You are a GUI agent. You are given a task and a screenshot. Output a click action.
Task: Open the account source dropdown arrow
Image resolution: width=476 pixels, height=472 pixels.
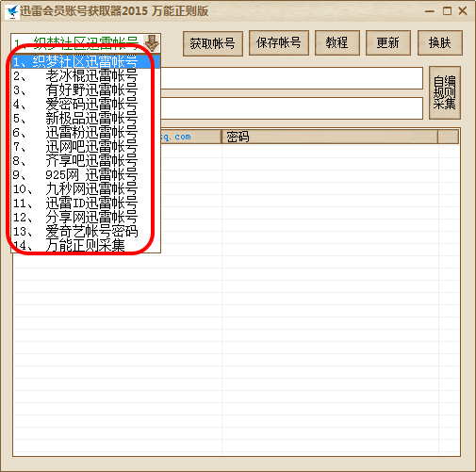tap(152, 43)
